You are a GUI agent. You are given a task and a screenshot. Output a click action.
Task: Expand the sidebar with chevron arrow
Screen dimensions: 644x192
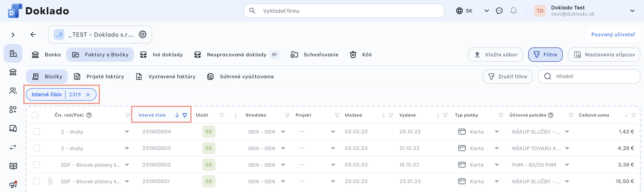tap(13, 35)
